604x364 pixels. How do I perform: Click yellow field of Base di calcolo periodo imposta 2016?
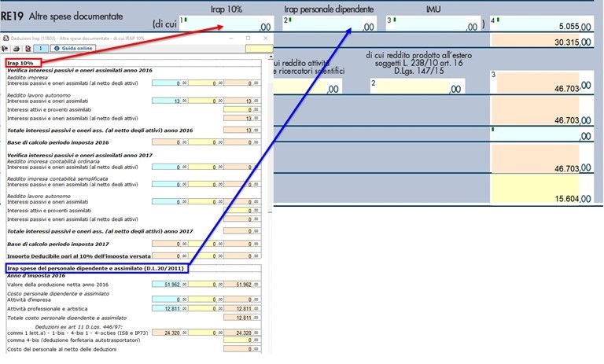click(206, 142)
